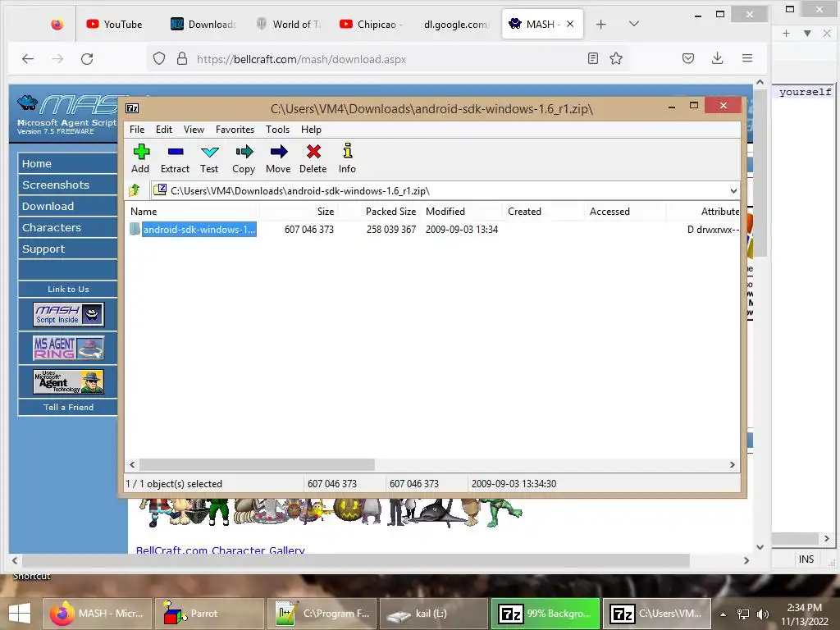Switch to the World of T browser tab

pos(290,24)
